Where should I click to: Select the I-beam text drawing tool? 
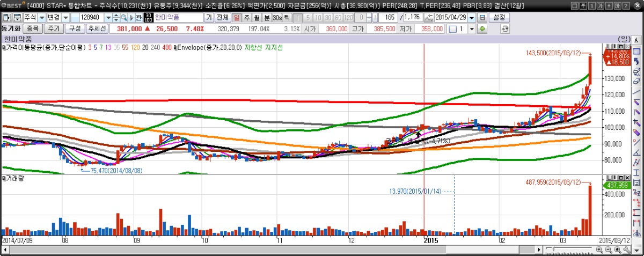coord(636,172)
